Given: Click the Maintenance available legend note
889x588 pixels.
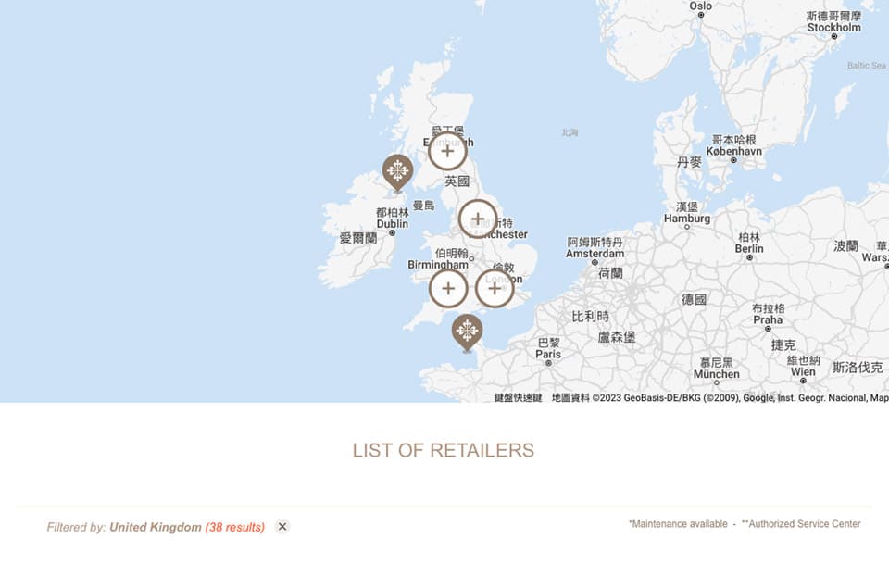Looking at the screenshot, I should 678,524.
